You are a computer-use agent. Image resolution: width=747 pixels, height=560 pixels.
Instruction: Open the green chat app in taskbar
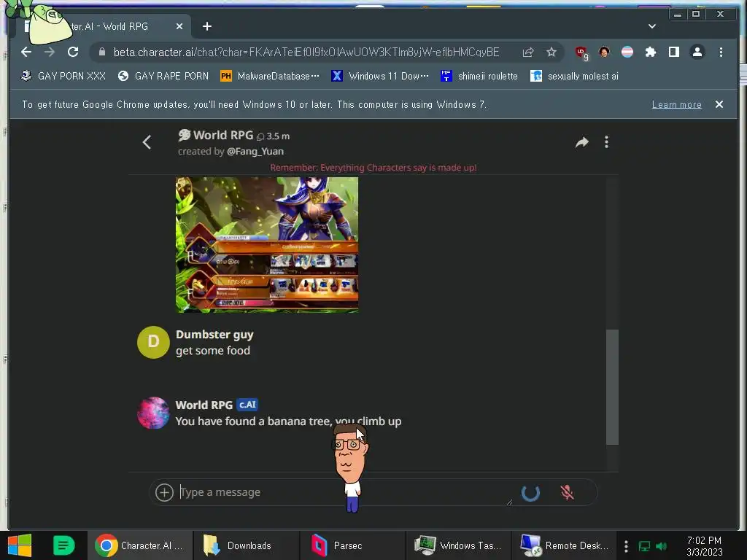(63, 545)
